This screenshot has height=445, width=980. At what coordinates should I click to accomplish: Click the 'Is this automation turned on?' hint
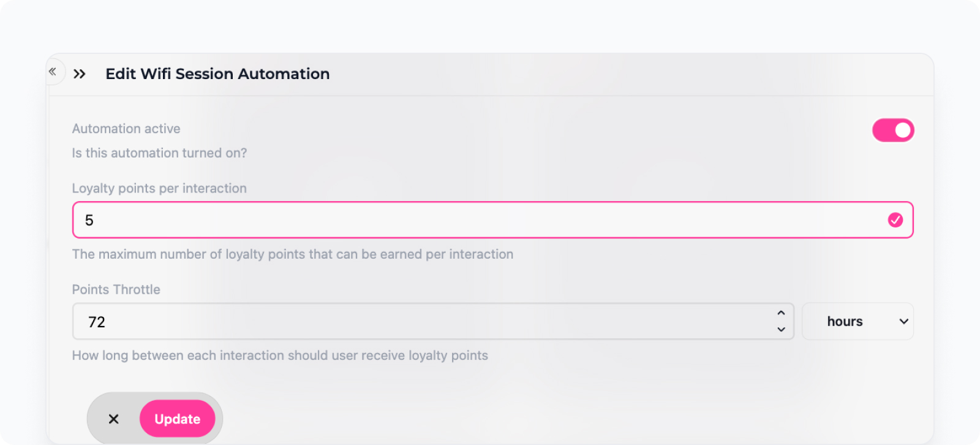coord(159,153)
